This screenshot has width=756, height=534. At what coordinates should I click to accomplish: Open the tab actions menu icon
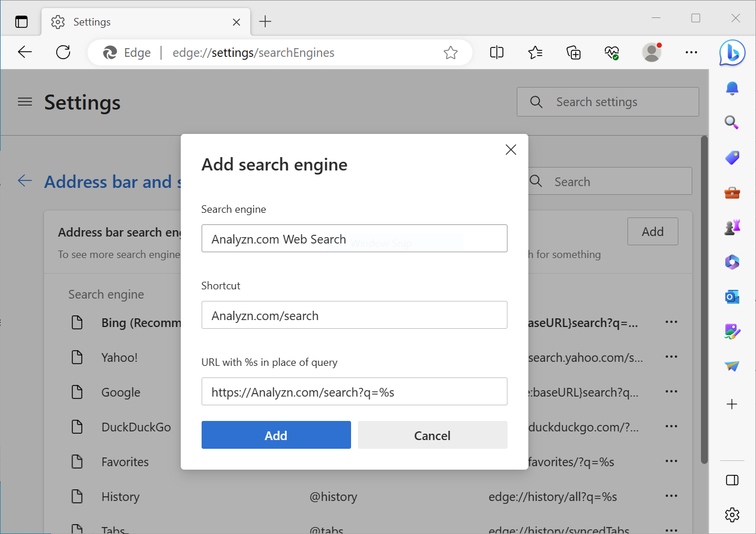point(21,22)
